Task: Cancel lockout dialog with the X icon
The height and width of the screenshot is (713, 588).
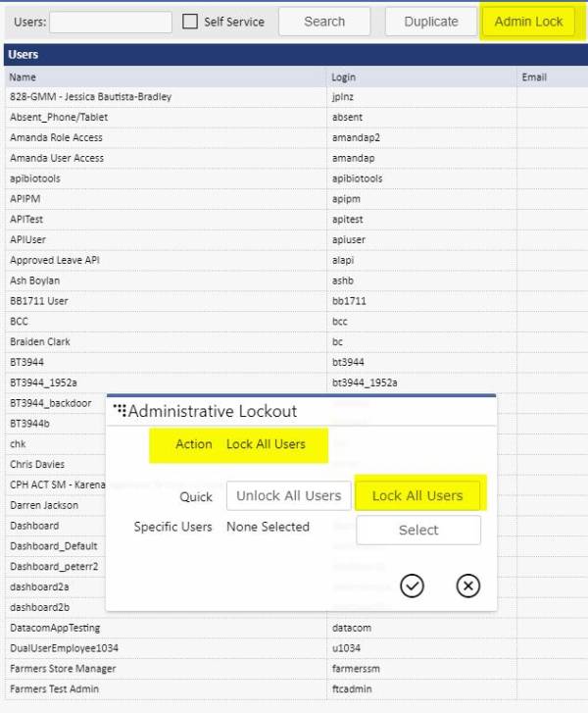Action: (x=468, y=586)
